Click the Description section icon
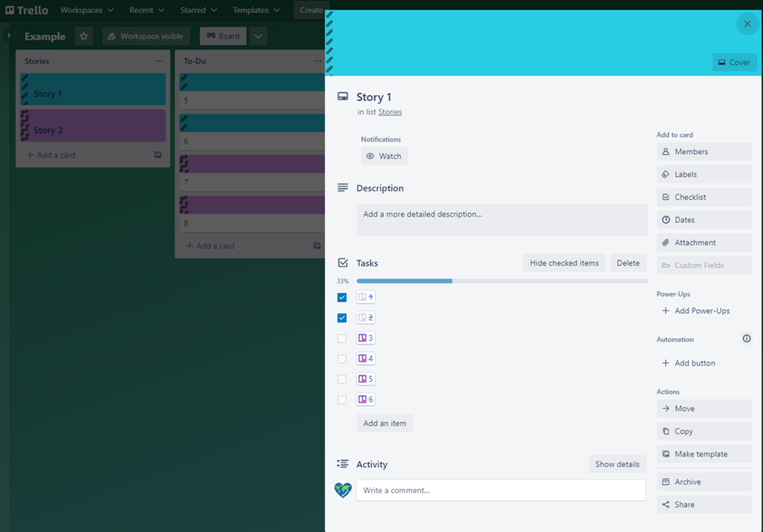763x532 pixels. (x=343, y=187)
